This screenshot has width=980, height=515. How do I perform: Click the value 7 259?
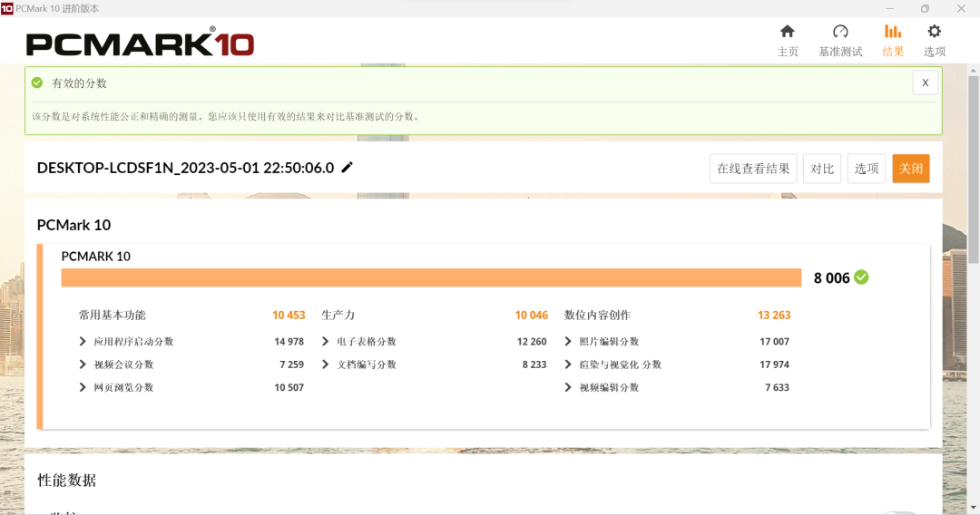292,364
